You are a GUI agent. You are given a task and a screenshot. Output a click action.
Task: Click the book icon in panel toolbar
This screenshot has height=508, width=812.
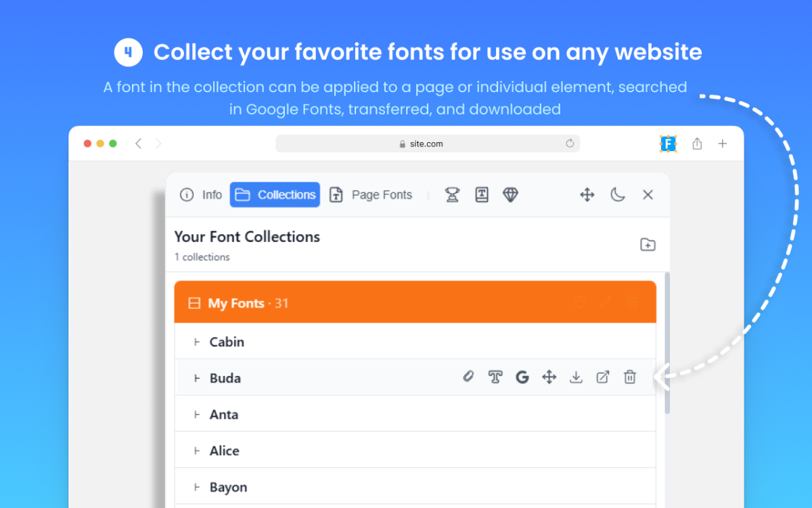[x=481, y=195]
